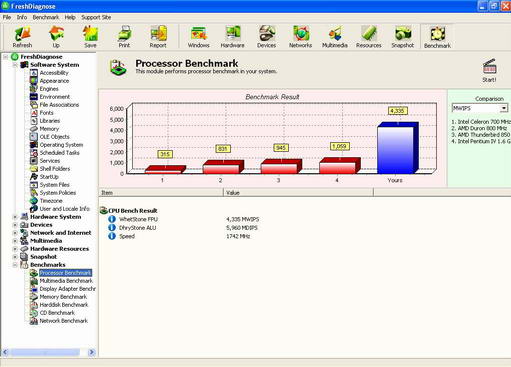
Task: Expand the Hardware Resources node
Action: point(15,249)
